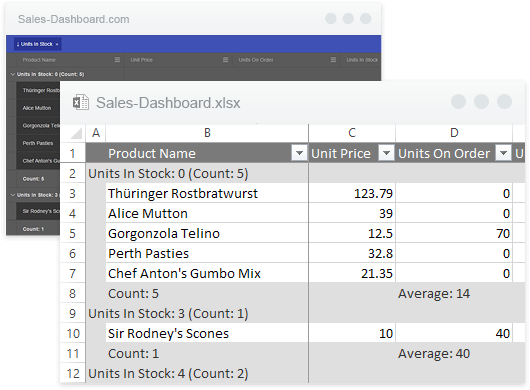This screenshot has width=530, height=390.
Task: Click the 21.35 unit price cell
Action: point(352,273)
